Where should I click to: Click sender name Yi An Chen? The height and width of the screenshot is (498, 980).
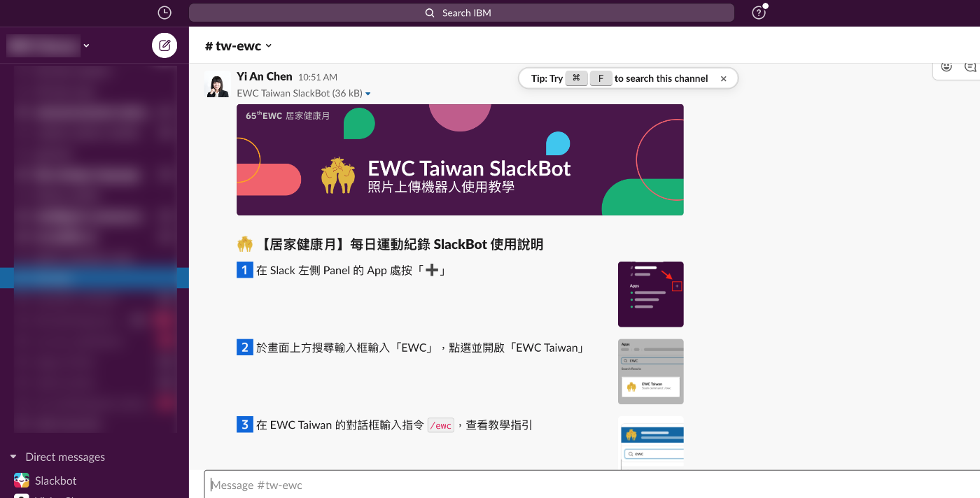265,77
